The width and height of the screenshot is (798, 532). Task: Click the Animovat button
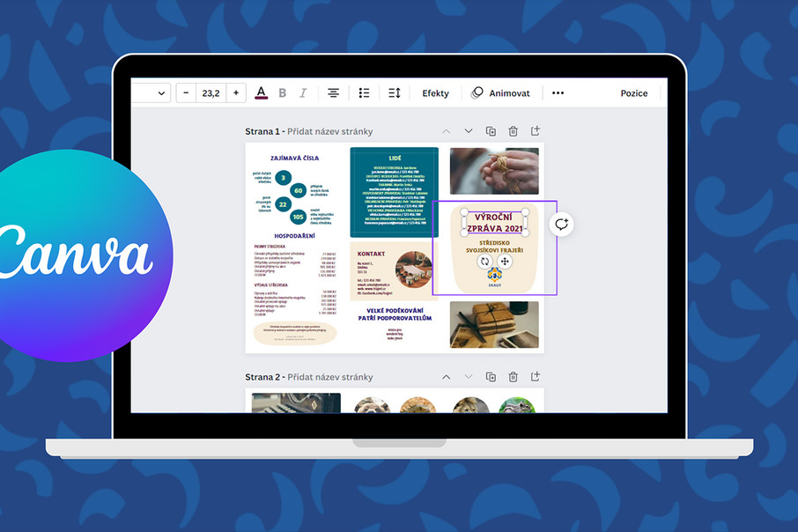click(500, 93)
